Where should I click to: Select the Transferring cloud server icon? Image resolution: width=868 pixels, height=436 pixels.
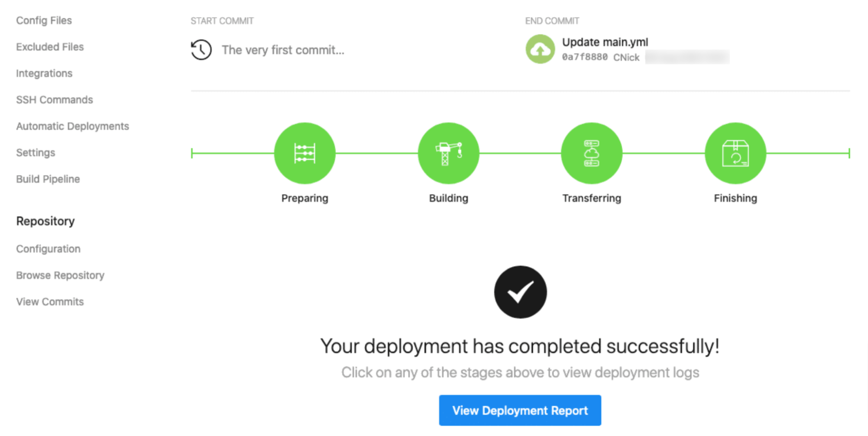tap(591, 153)
